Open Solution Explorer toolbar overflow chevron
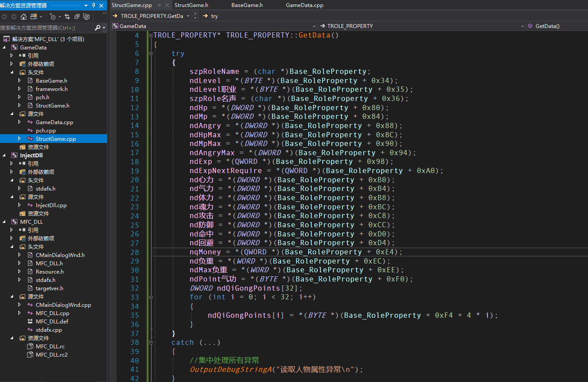Viewport: 588px width, 382px height. click(x=104, y=14)
